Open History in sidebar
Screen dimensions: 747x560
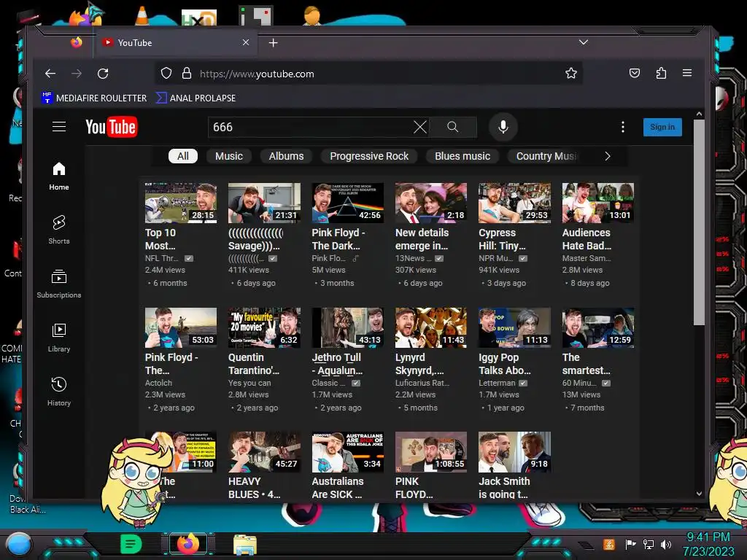[58, 392]
